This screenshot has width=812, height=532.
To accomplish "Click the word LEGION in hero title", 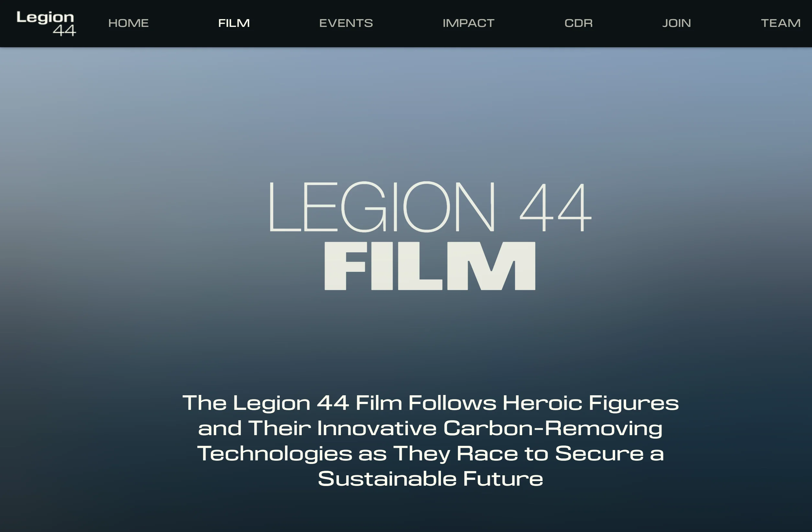I will [x=382, y=207].
